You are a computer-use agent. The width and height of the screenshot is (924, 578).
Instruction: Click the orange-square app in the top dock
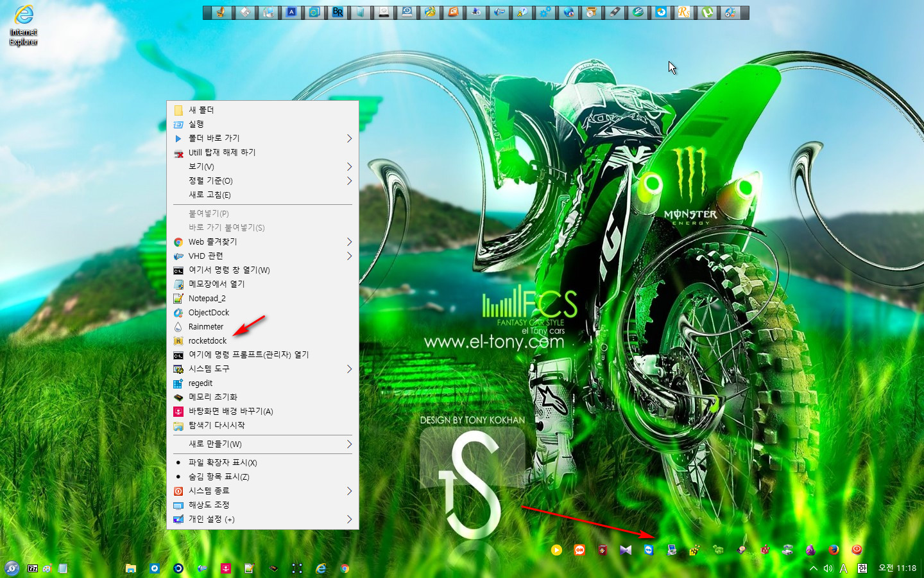click(452, 12)
